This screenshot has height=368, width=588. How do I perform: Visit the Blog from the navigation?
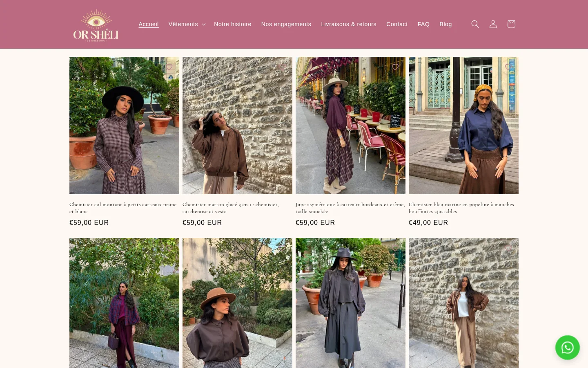(x=445, y=24)
